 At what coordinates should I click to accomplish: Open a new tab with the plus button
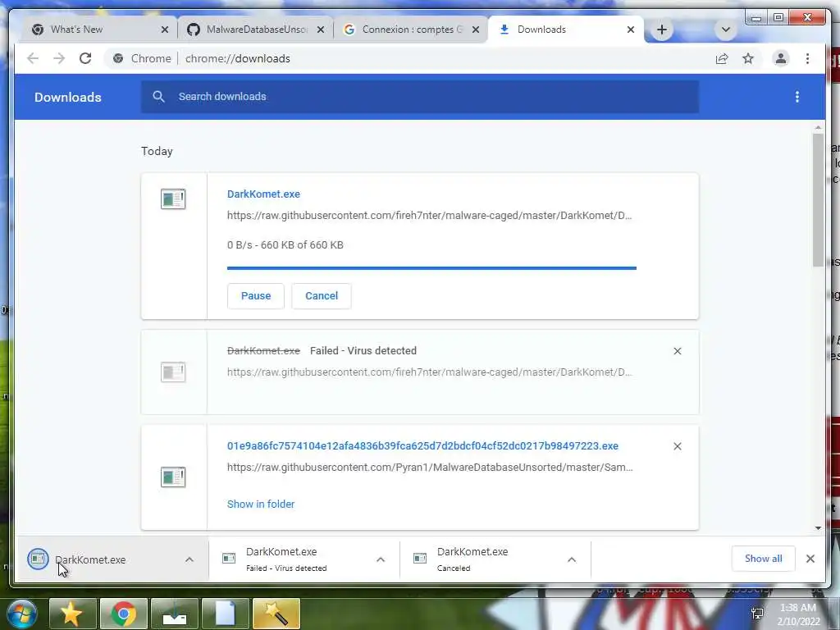[x=662, y=30]
